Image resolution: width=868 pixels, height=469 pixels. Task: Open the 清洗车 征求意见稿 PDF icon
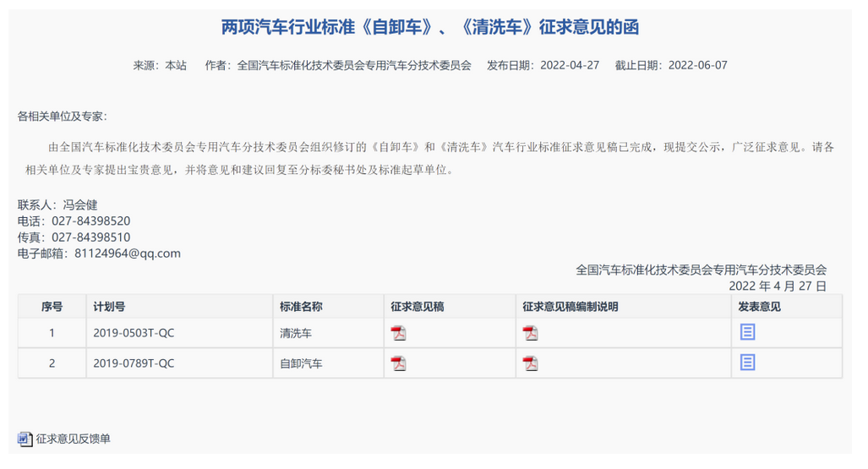[398, 333]
